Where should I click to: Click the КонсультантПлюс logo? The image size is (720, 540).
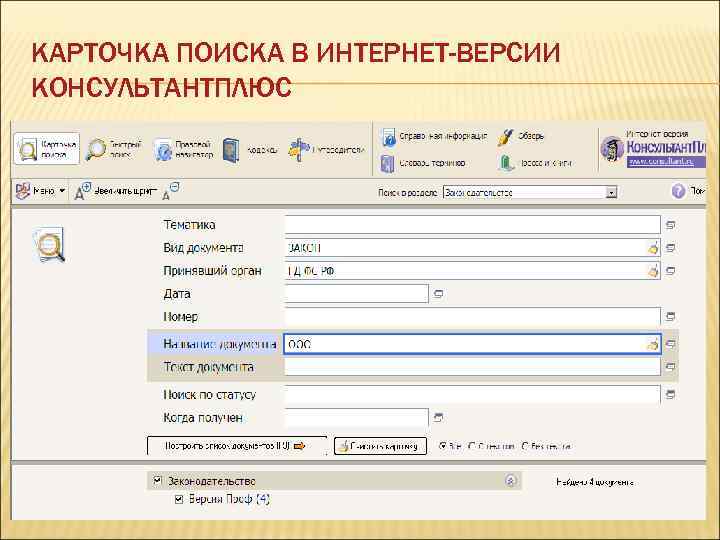(x=652, y=147)
